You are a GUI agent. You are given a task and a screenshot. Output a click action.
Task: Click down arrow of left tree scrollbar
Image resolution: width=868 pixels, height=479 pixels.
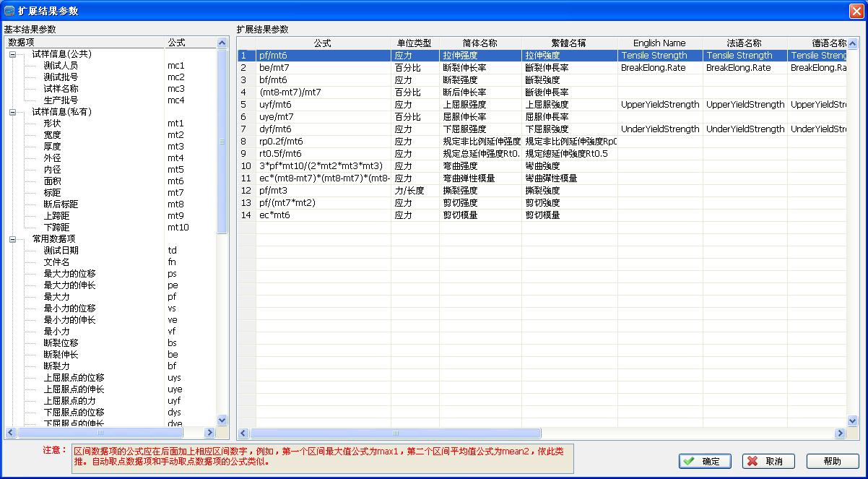pyautogui.click(x=222, y=420)
